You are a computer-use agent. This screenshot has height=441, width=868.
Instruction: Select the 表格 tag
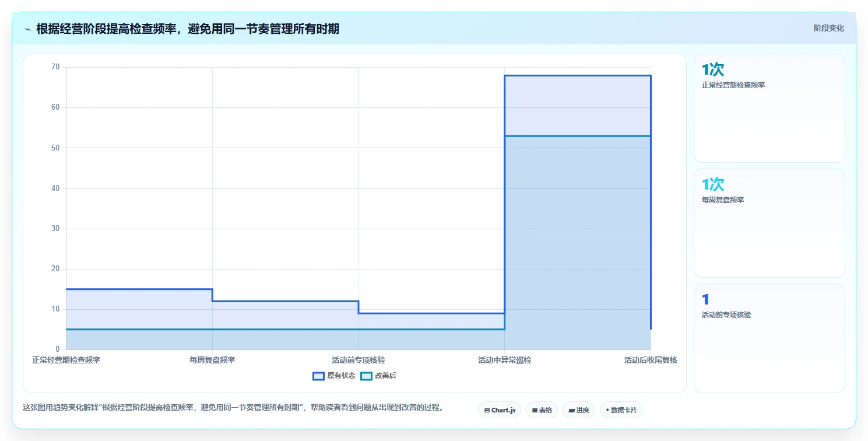tap(542, 410)
